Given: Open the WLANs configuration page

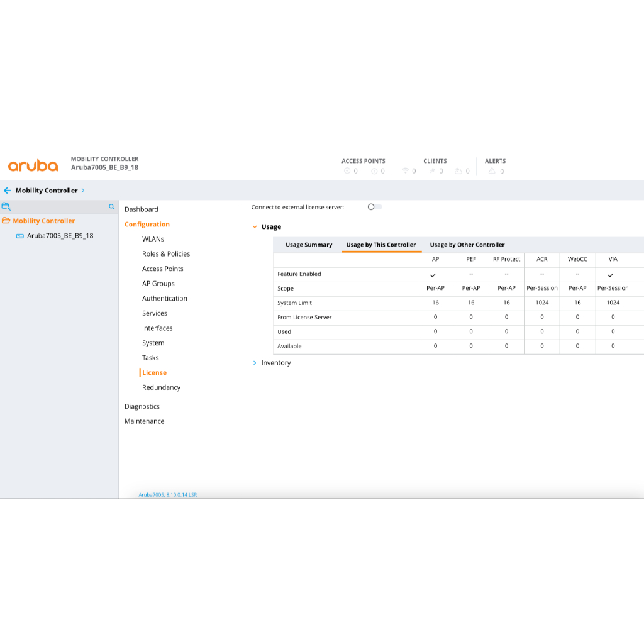Looking at the screenshot, I should point(153,239).
